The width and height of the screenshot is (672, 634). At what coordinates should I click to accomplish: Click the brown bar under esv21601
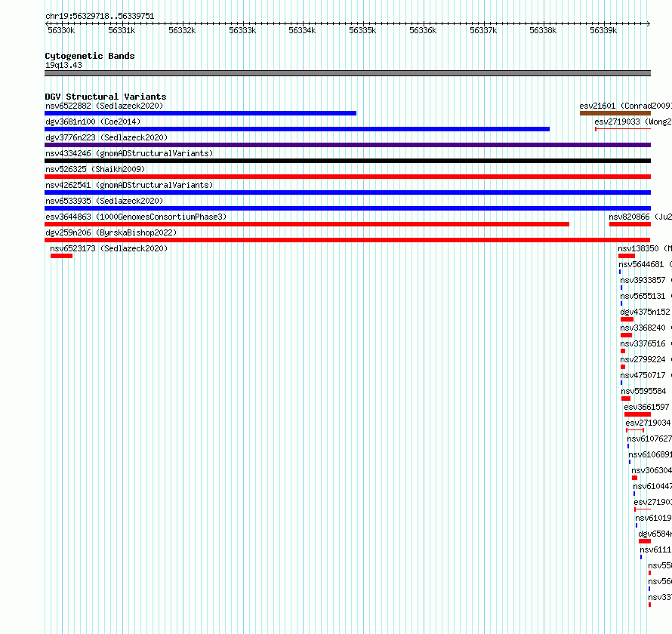(x=615, y=113)
